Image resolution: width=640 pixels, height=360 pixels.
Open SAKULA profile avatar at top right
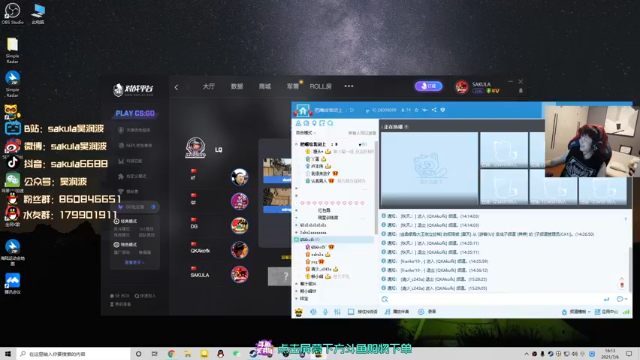pyautogui.click(x=462, y=87)
